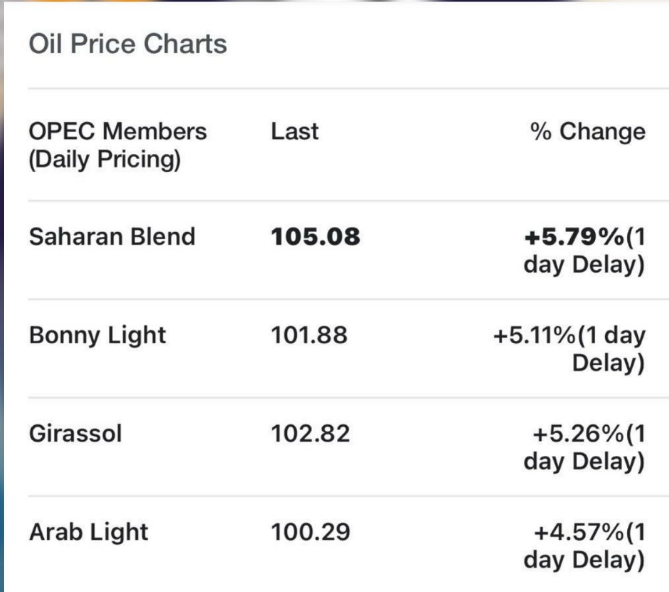The height and width of the screenshot is (592, 669).
Task: Click the Oil Price Charts heading
Action: (127, 45)
